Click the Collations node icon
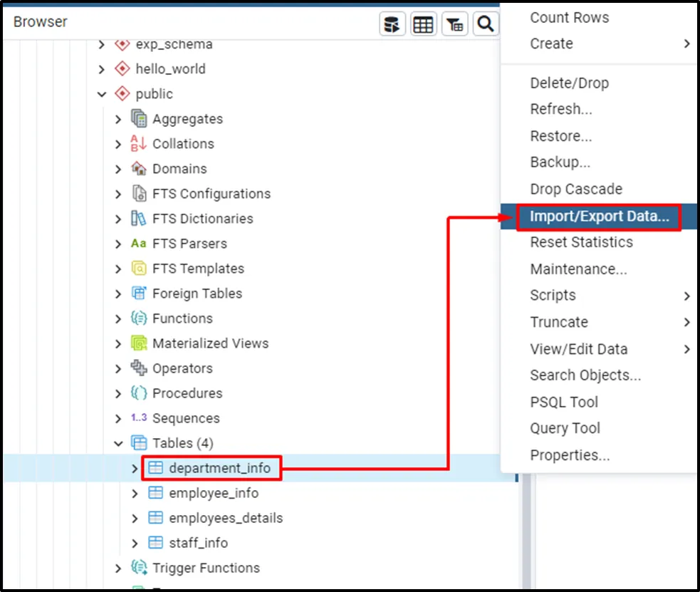The image size is (700, 592). point(138,144)
